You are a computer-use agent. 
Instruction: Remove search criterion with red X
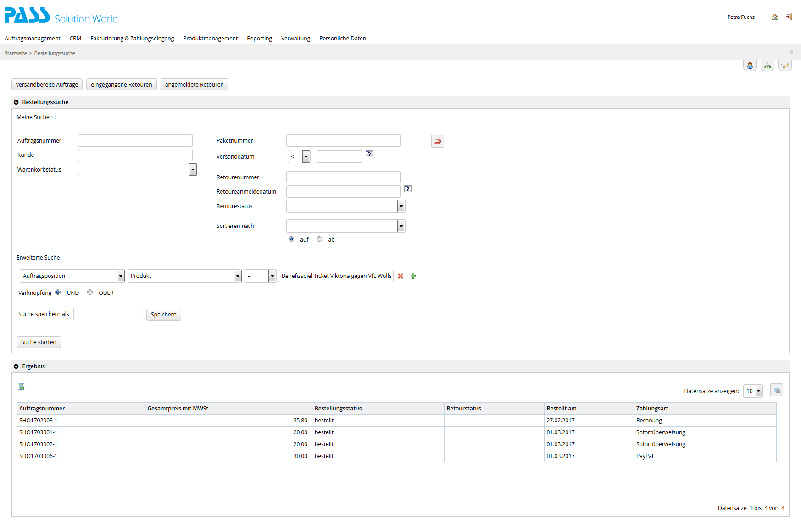(400, 276)
